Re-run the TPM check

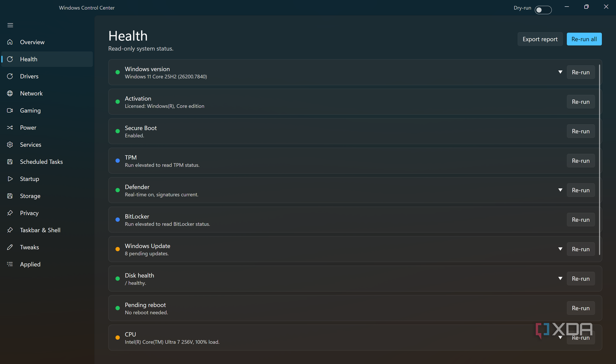tap(581, 161)
